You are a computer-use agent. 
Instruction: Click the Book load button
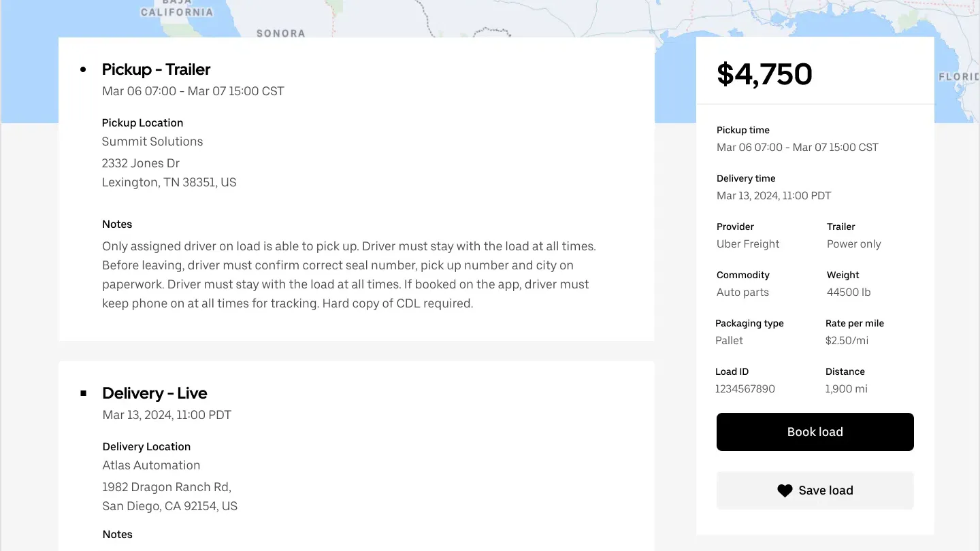tap(815, 432)
